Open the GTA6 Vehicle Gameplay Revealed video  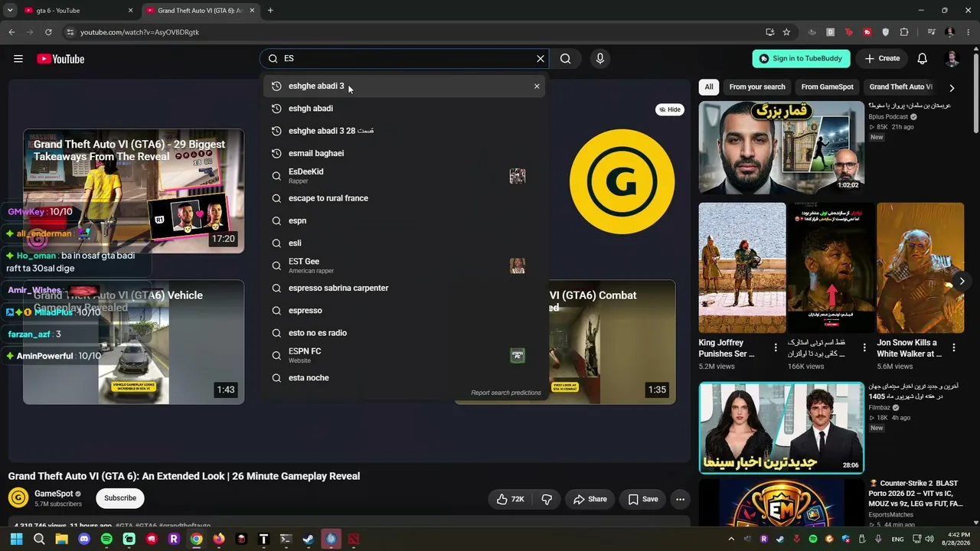(133, 342)
